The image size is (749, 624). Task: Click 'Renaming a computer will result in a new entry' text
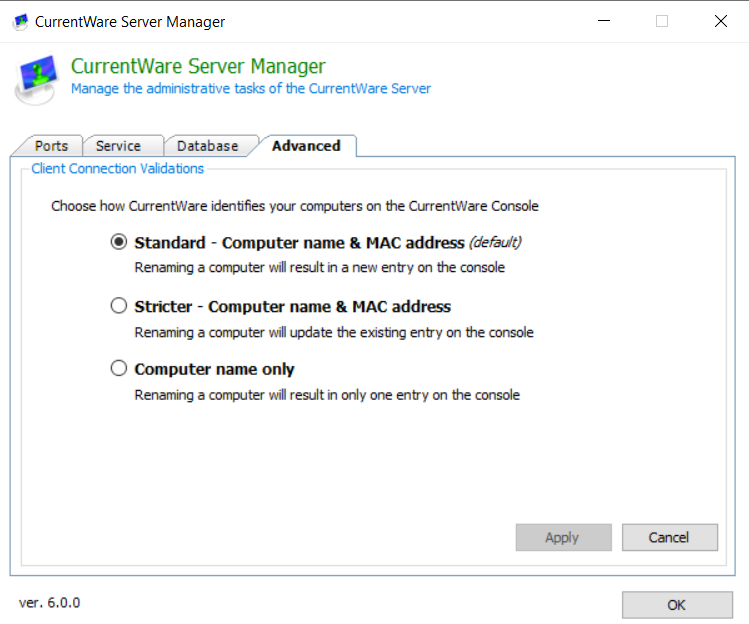click(x=319, y=268)
